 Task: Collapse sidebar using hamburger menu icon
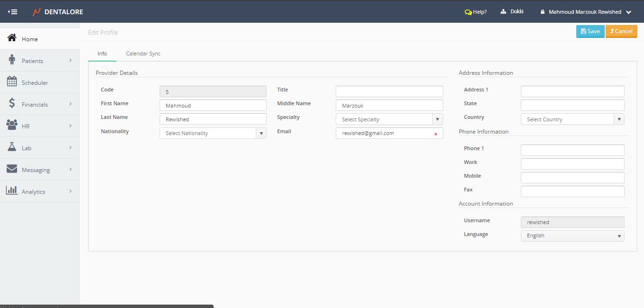pyautogui.click(x=13, y=12)
